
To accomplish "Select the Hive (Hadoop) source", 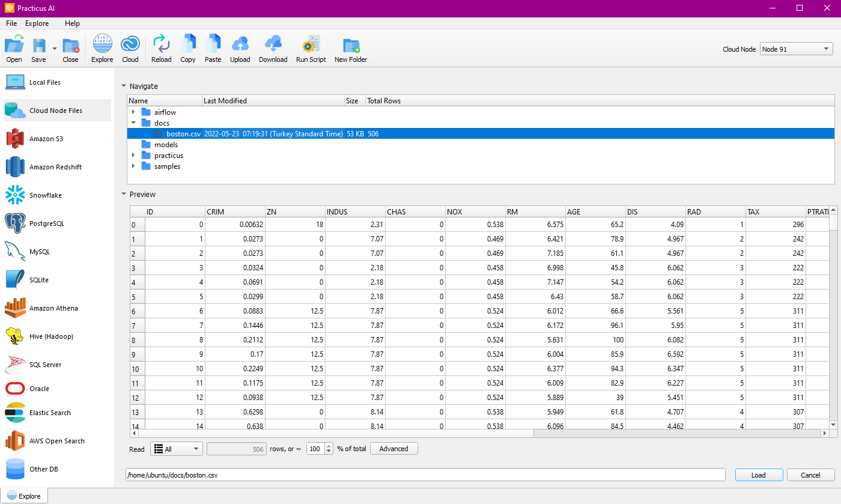I will tap(50, 336).
